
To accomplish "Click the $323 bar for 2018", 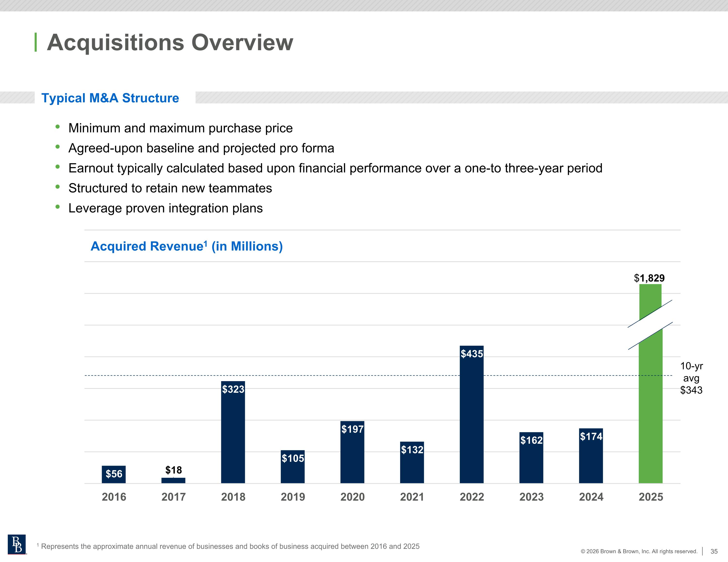I will pos(233,434).
